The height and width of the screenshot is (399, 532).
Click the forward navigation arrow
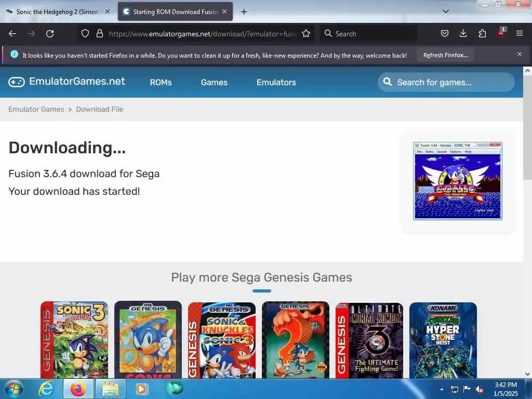click(x=31, y=34)
